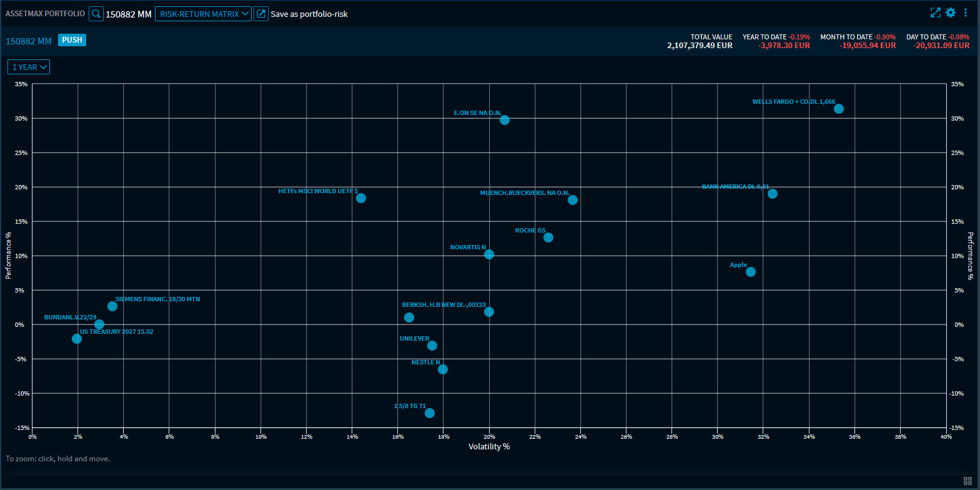
Task: Click the portfolio search magnifier icon
Action: point(96,14)
